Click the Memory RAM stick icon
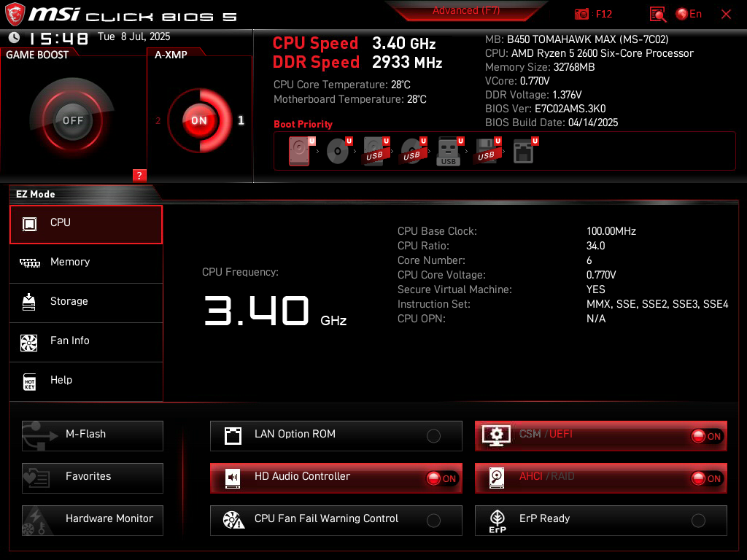The image size is (747, 560). (29, 262)
